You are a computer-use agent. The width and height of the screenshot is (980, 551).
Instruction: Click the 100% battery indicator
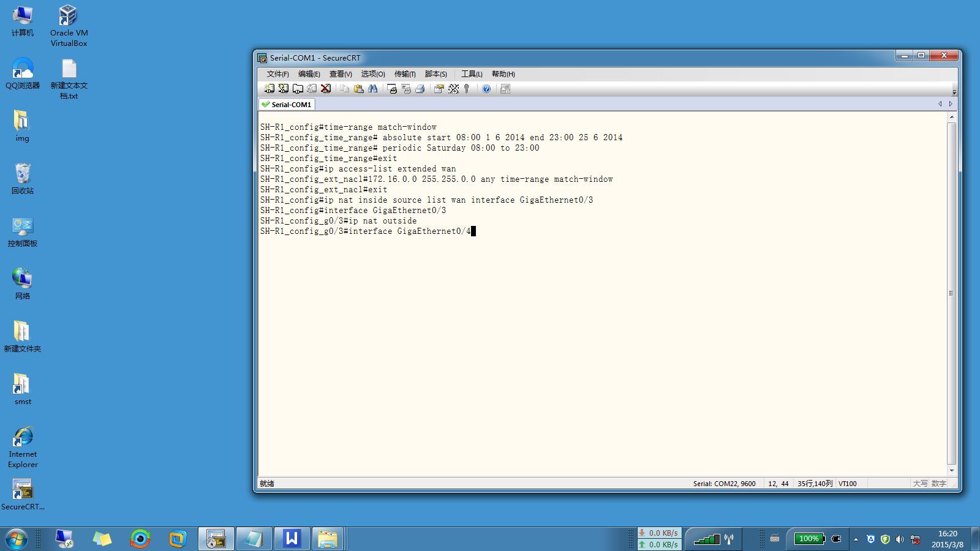(x=809, y=539)
